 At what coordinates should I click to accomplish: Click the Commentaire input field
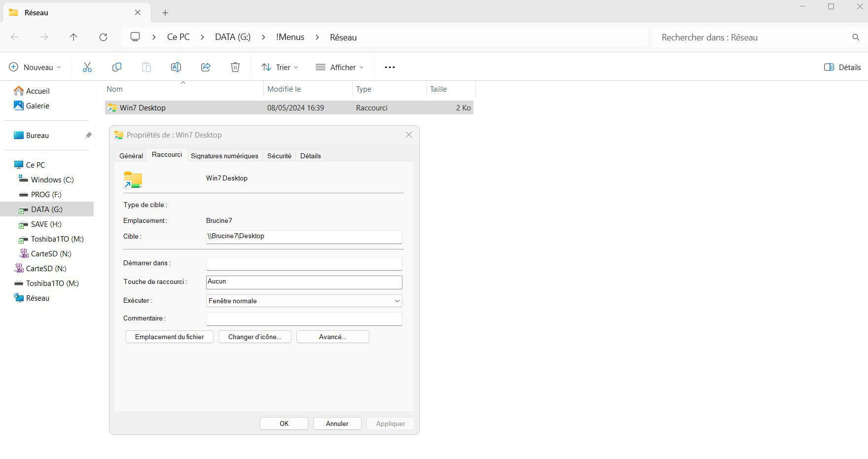pyautogui.click(x=304, y=318)
